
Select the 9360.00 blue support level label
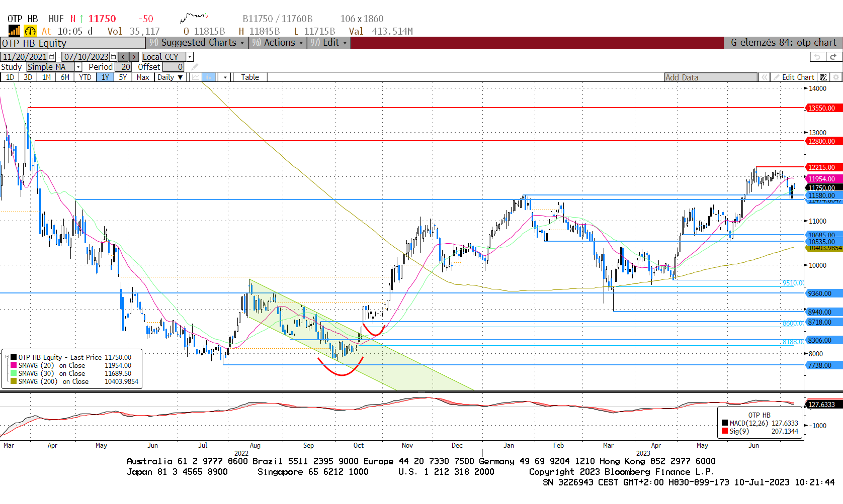824,293
